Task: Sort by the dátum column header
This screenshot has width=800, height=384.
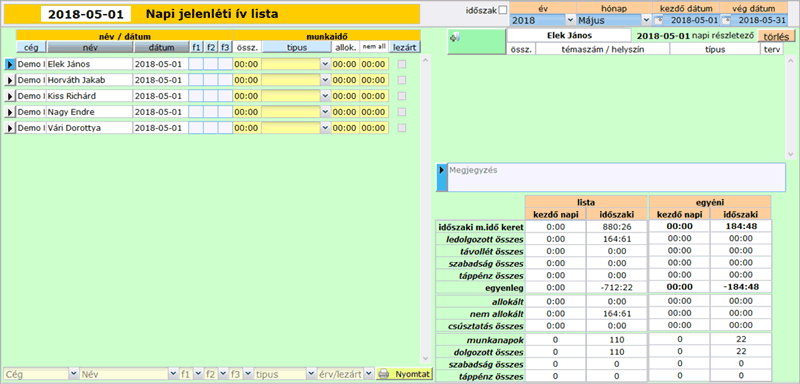Action: 162,47
